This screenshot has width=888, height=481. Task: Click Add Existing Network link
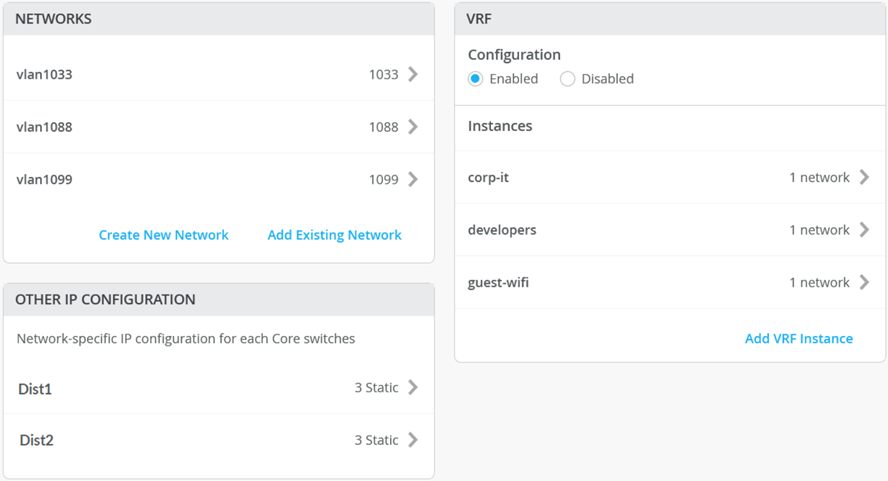pyautogui.click(x=334, y=235)
